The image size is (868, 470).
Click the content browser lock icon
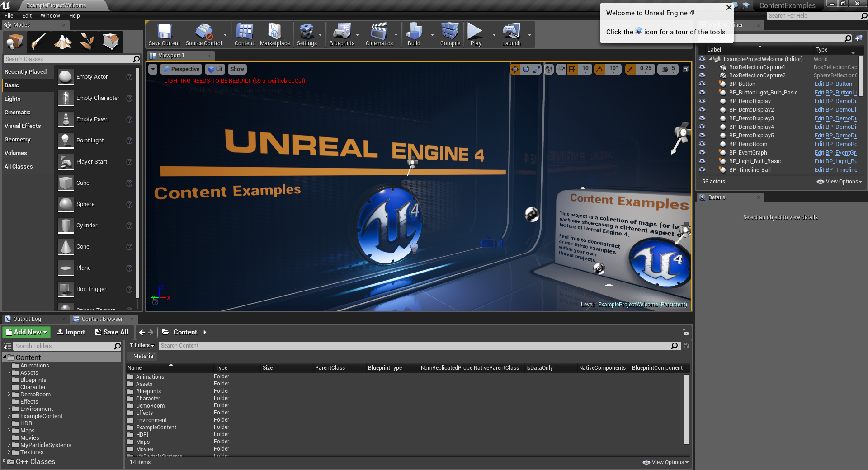click(685, 332)
